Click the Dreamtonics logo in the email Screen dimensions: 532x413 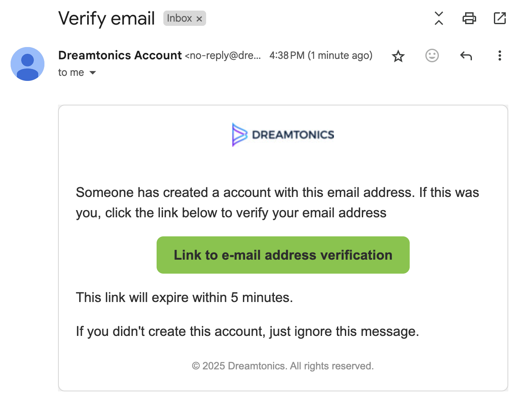click(x=283, y=134)
